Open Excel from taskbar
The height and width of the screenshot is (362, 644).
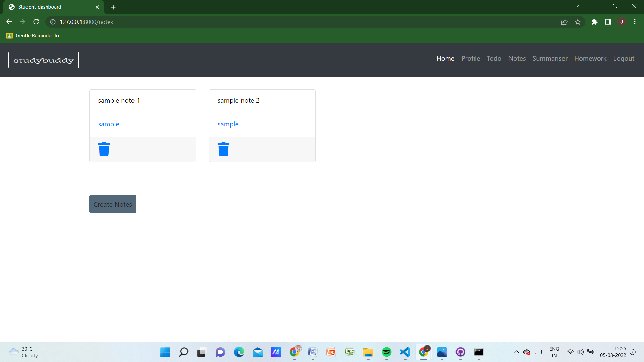click(350, 352)
